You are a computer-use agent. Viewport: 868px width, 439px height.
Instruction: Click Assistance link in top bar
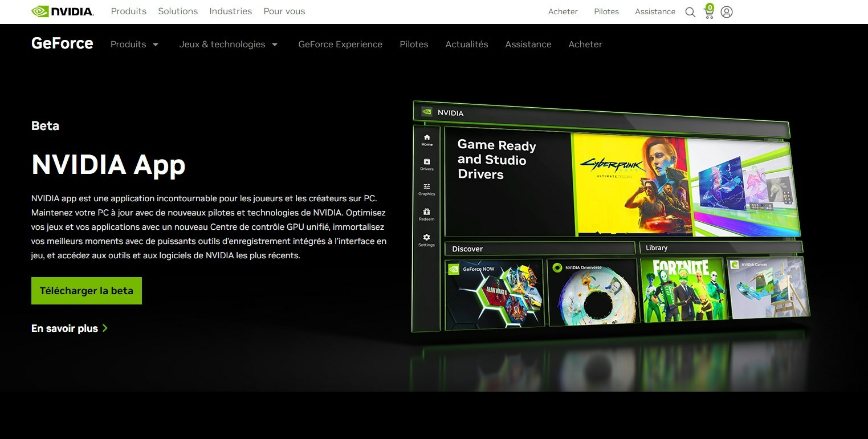click(655, 11)
